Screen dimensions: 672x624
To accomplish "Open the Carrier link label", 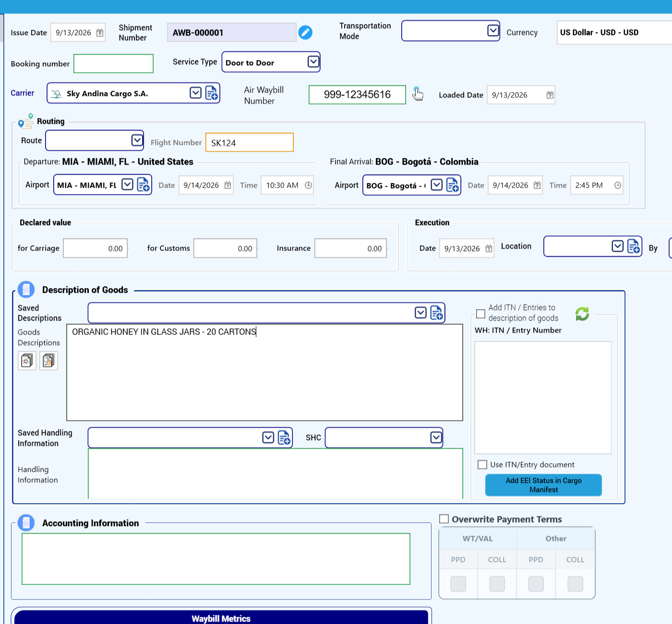I will 23,93.
